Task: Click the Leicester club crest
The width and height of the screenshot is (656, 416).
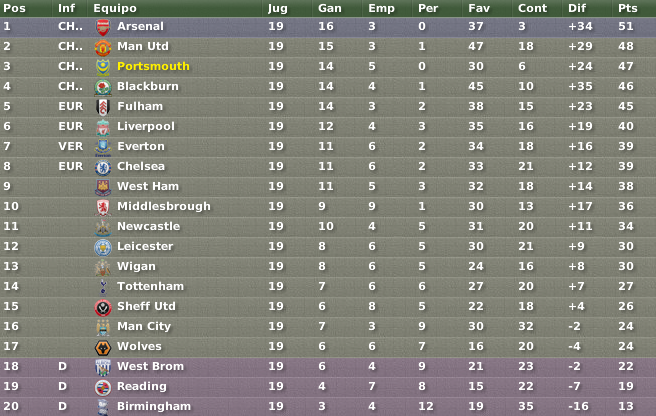Action: [103, 248]
